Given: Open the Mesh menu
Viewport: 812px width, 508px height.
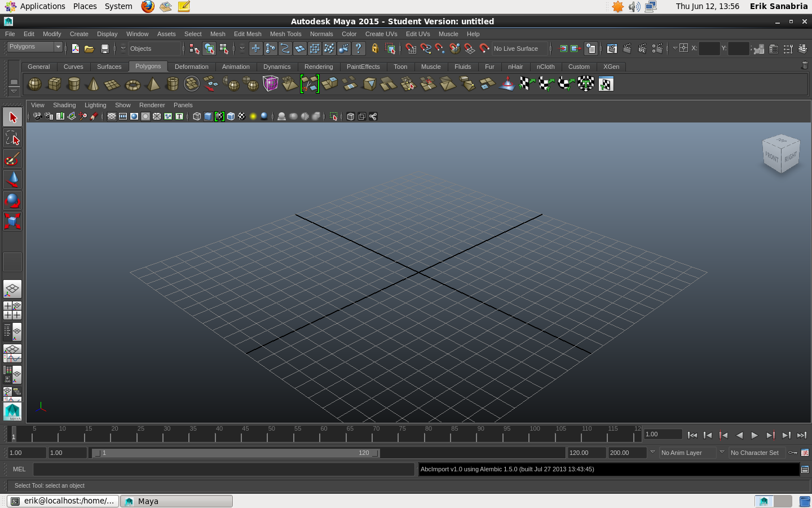Looking at the screenshot, I should [218, 34].
